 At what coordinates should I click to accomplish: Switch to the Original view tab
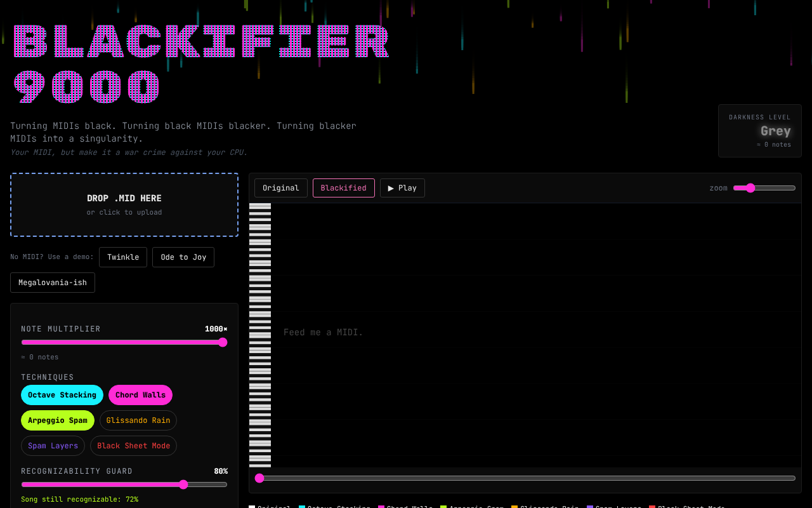(281, 188)
